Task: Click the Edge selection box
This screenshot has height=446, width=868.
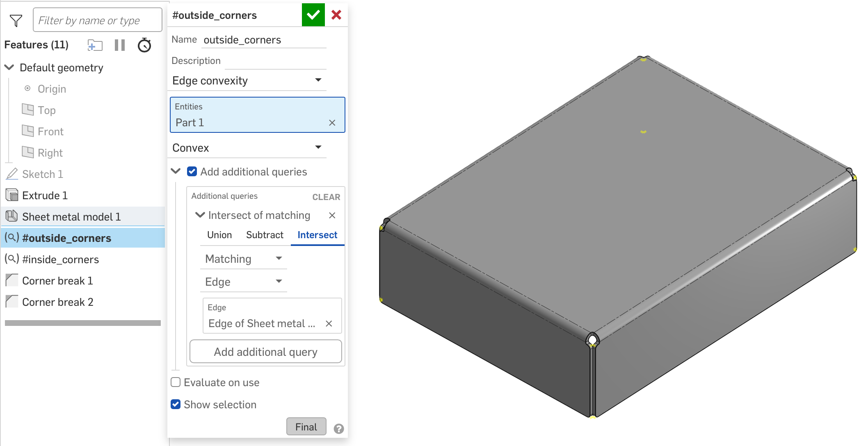Action: click(x=272, y=316)
